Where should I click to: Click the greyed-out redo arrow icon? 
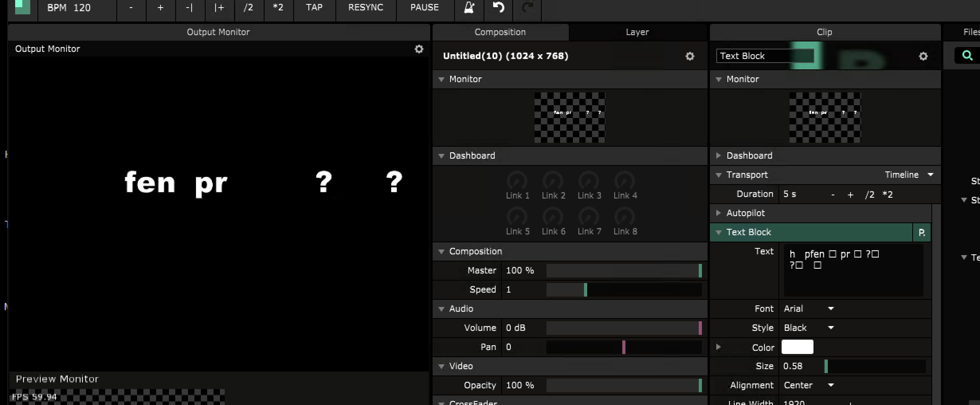[527, 8]
